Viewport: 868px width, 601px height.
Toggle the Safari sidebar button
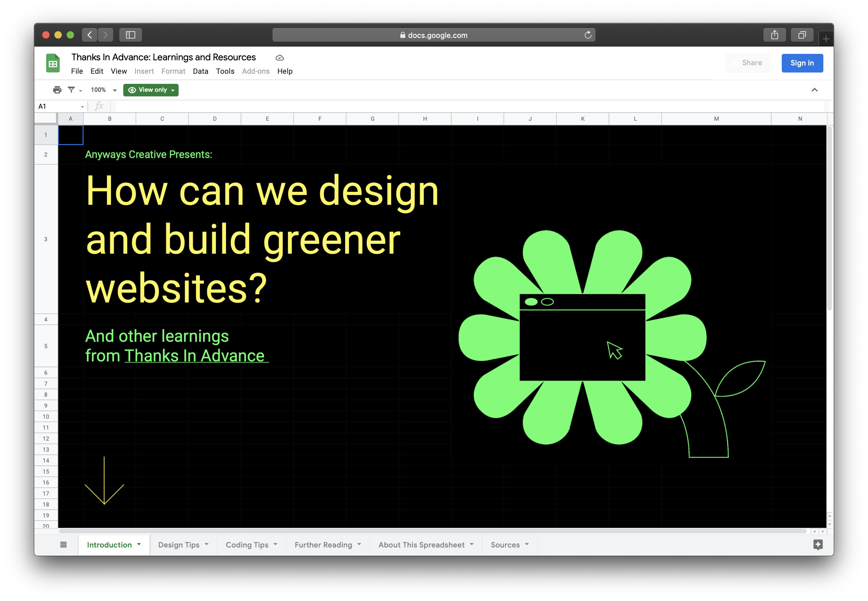(130, 35)
